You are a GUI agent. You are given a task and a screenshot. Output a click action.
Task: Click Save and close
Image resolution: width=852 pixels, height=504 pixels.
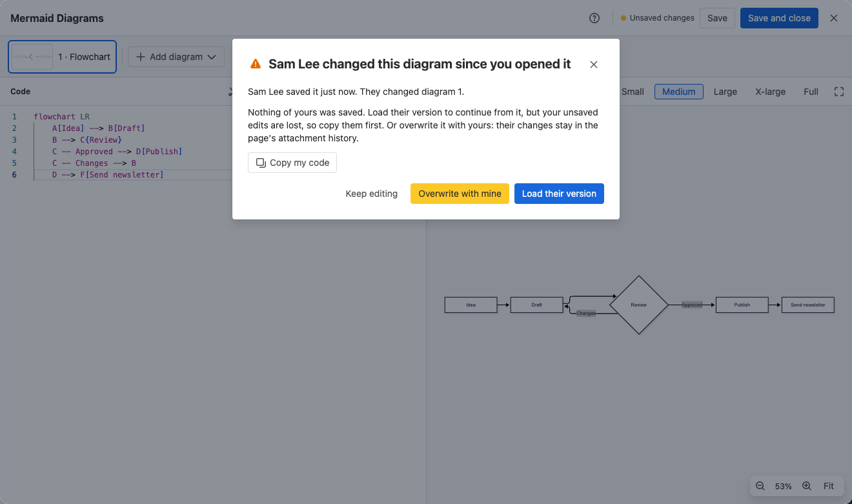(x=779, y=18)
